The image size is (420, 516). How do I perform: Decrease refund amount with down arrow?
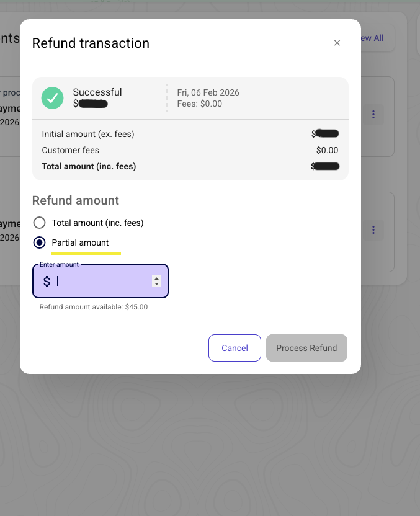(x=156, y=285)
